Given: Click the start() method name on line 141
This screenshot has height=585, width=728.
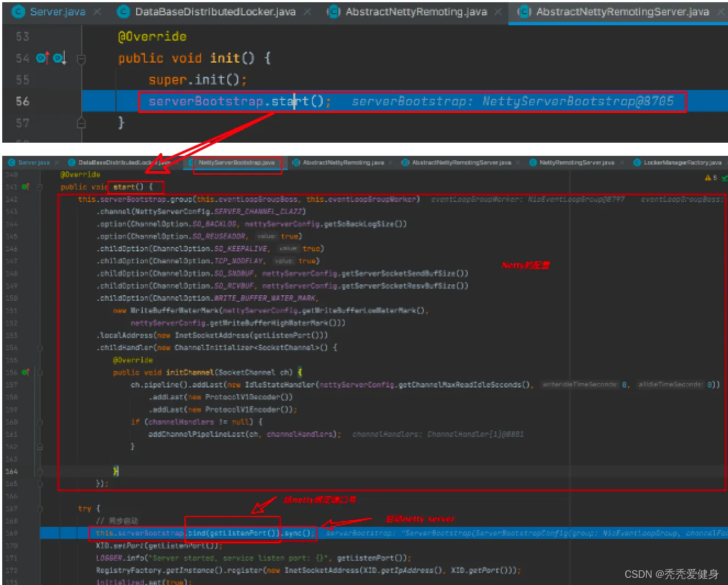Looking at the screenshot, I should (x=128, y=187).
